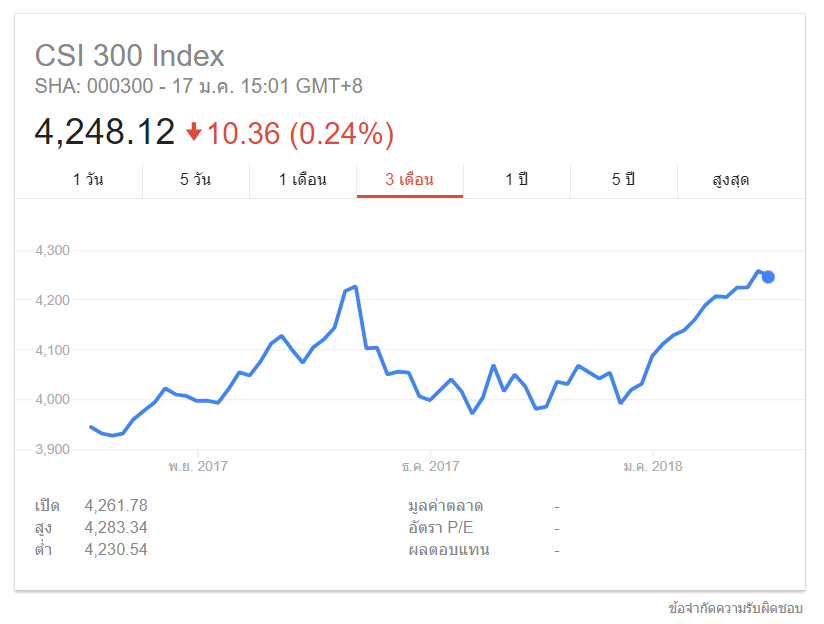Click the 10.36 (0.24%) change value
This screenshot has height=624, width=824.
click(x=300, y=132)
